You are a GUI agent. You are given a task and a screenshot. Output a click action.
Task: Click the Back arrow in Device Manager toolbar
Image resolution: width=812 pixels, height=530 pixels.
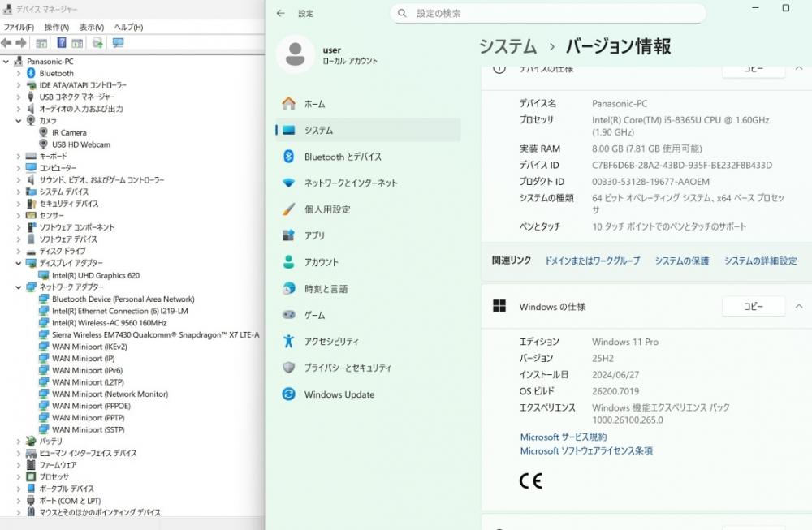pyautogui.click(x=6, y=43)
